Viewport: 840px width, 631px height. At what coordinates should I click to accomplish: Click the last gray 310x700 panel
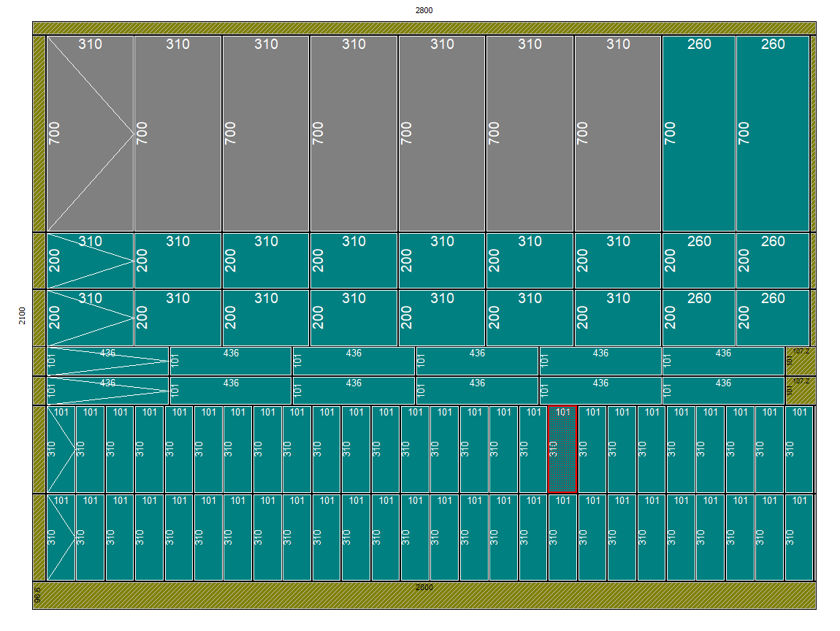coord(618,134)
